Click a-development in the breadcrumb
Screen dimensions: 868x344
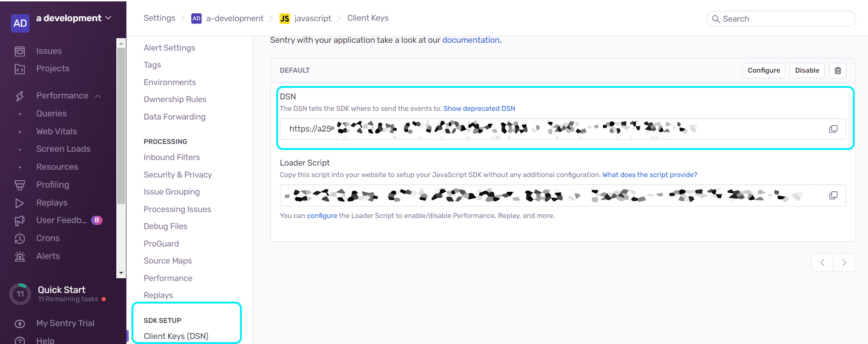[234, 18]
